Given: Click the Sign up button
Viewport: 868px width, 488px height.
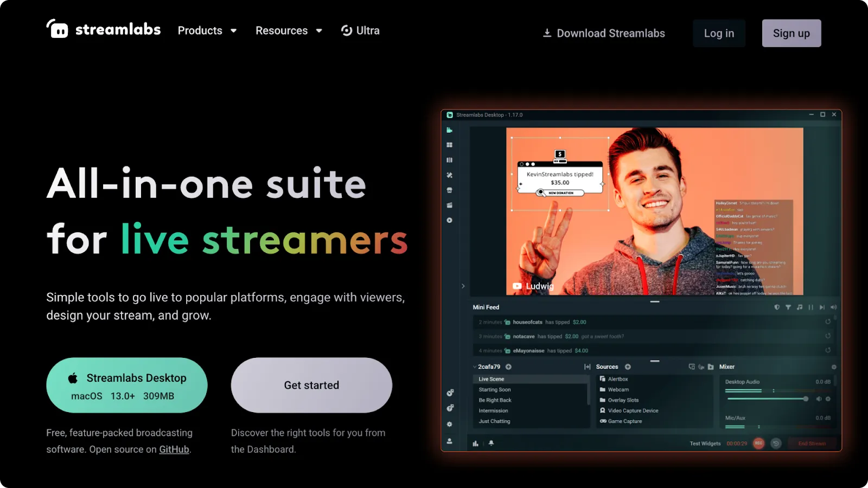Looking at the screenshot, I should coord(792,33).
